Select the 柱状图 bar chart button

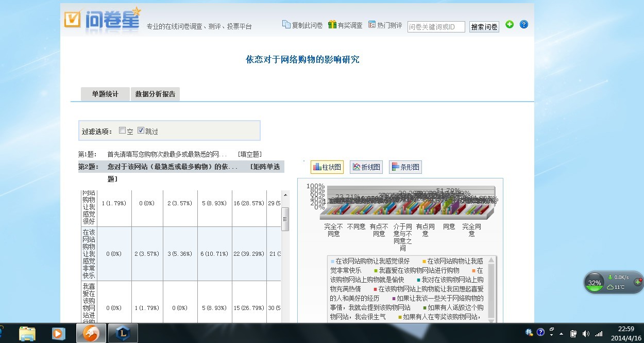click(327, 167)
